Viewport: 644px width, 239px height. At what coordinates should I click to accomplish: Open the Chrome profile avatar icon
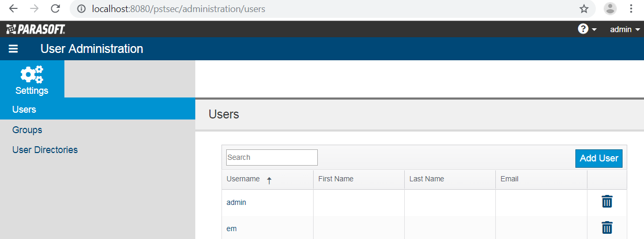[610, 8]
